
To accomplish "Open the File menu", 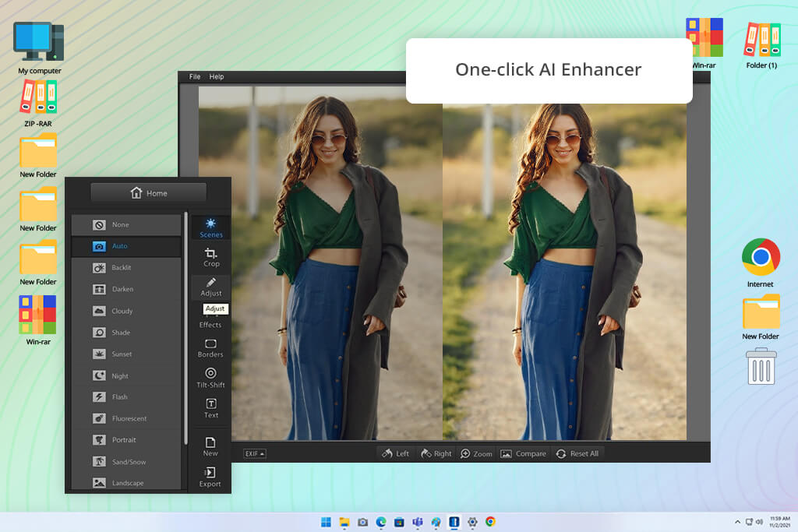I will point(195,77).
